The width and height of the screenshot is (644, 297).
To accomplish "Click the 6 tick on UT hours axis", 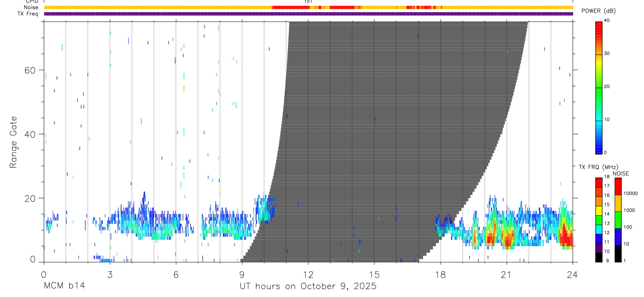I will 176,274.
